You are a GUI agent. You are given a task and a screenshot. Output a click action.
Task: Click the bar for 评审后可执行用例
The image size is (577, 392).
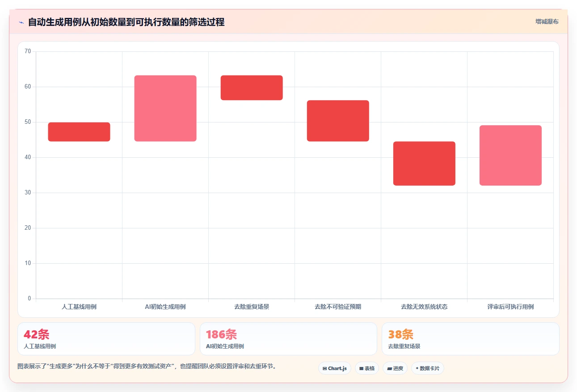point(510,156)
